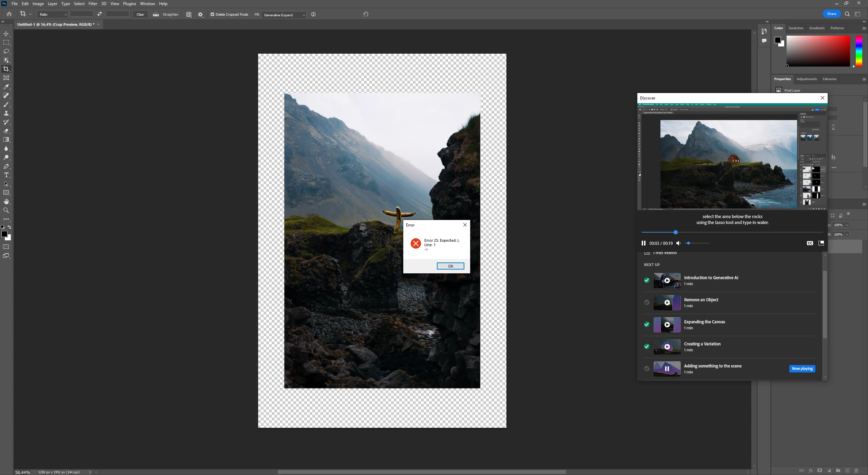868x475 pixels.
Task: Select the Move tool
Action: pos(6,34)
